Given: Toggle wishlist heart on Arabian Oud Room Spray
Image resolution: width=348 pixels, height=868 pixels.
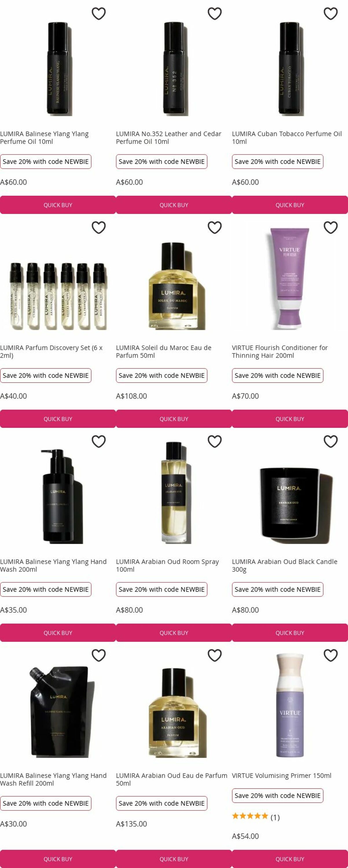Looking at the screenshot, I should 215,442.
